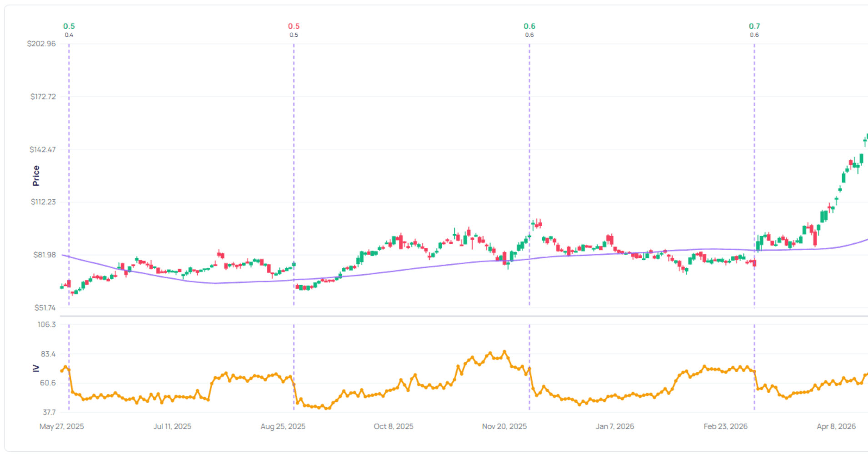Click the 106.3 IV axis label
This screenshot has height=454, width=868.
pyautogui.click(x=46, y=324)
